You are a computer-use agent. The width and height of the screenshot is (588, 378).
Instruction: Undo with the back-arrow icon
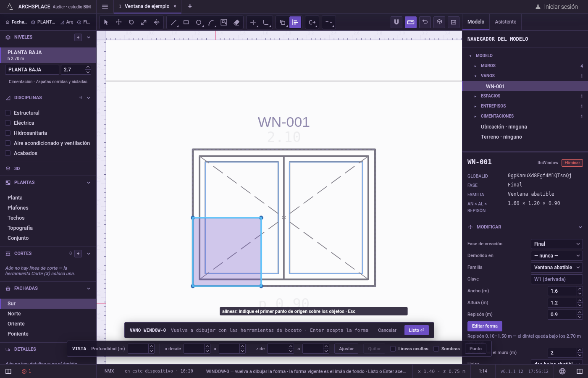425,22
